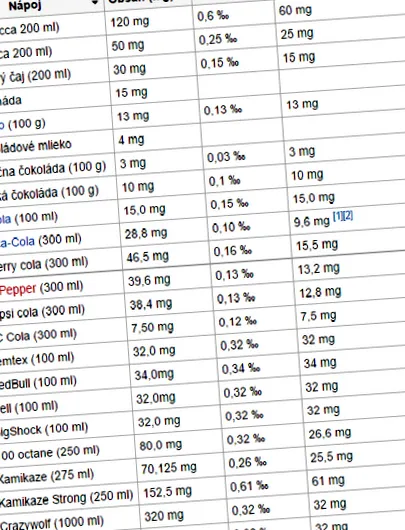
Task: Follow the blue link before (100 g)
Action: click(2, 125)
